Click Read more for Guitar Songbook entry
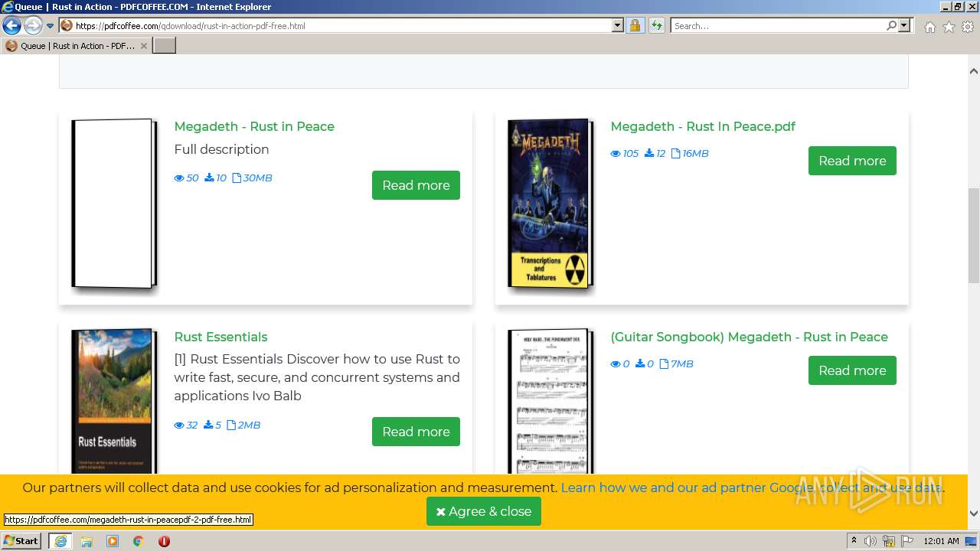This screenshot has height=551, width=980. [852, 370]
